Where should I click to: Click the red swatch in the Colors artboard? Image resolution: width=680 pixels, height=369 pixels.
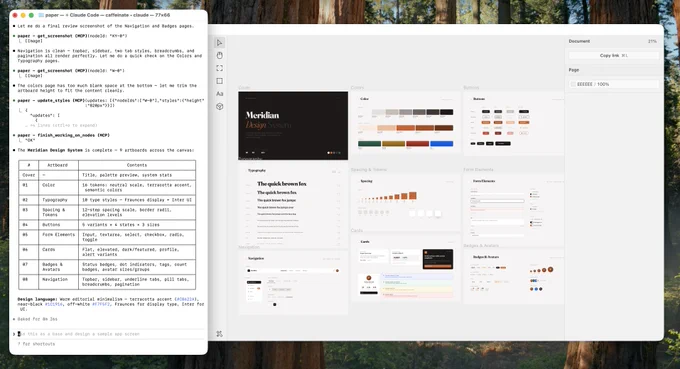(417, 144)
